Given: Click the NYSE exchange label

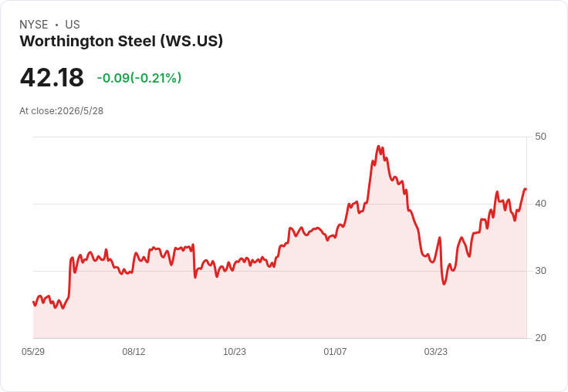Looking at the screenshot, I should 34,25.
